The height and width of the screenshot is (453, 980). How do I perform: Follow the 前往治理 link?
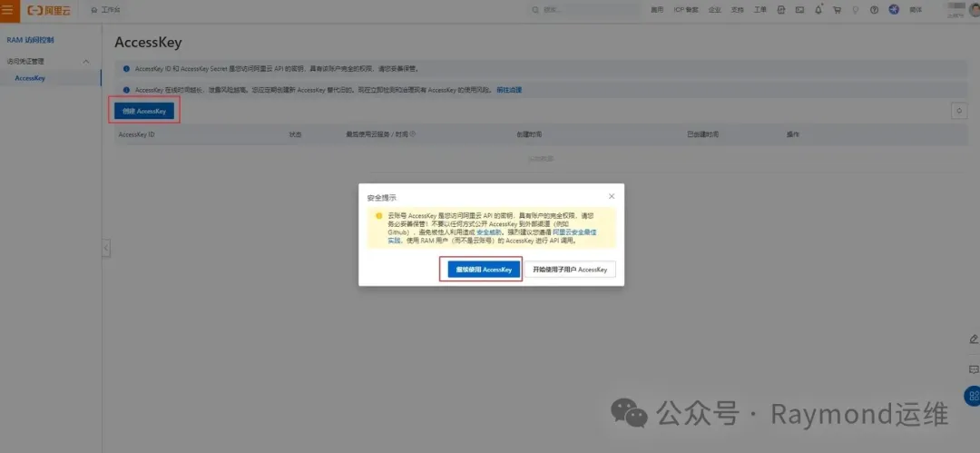tap(509, 90)
